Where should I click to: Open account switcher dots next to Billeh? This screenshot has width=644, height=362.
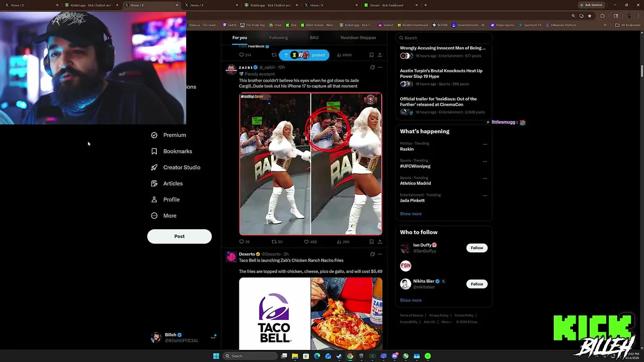tap(213, 337)
